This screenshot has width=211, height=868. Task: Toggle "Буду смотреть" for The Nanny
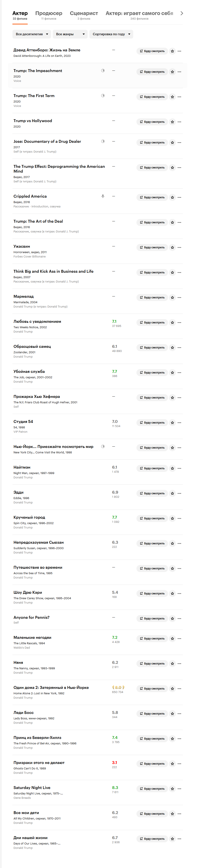coord(152,664)
